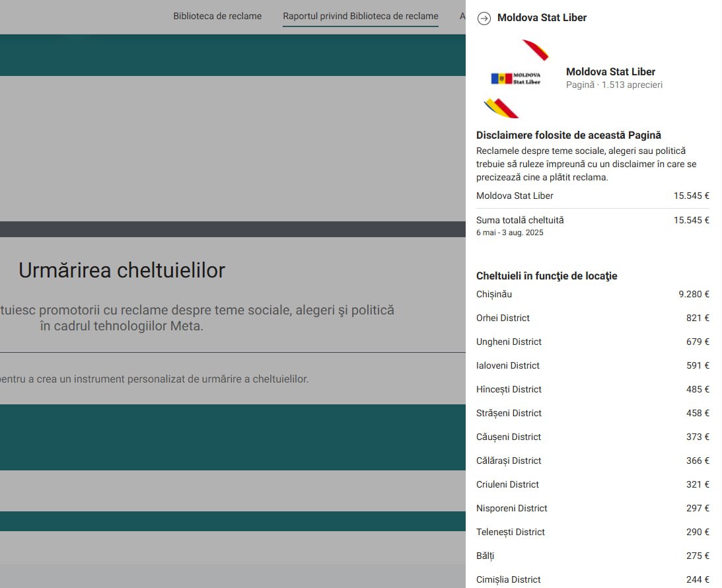Select the Nisporeni District row
Viewport: 722px width, 588px height.
click(593, 508)
